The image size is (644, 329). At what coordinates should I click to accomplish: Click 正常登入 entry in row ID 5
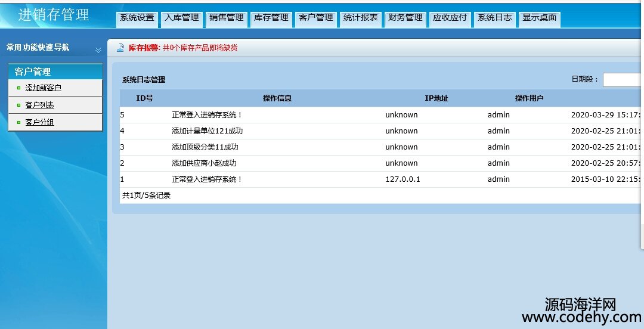(x=206, y=115)
